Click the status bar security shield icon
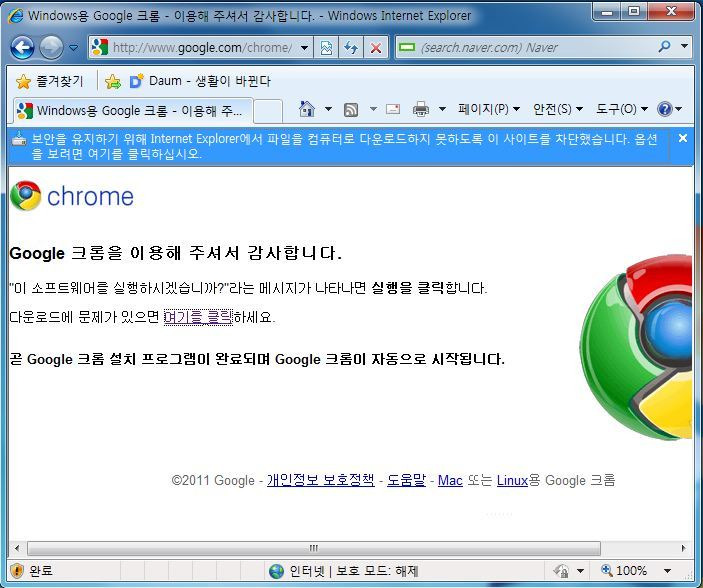This screenshot has width=703, height=588. (x=17, y=571)
